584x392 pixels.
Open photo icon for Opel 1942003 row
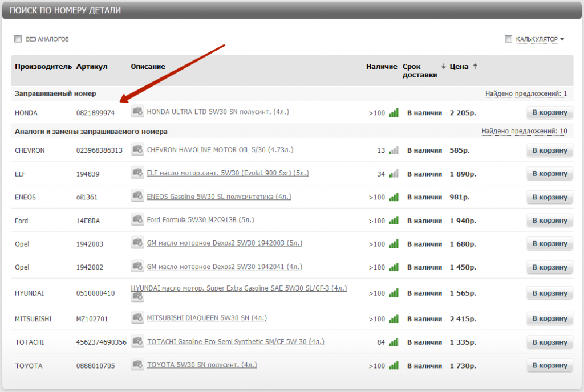pyautogui.click(x=137, y=243)
